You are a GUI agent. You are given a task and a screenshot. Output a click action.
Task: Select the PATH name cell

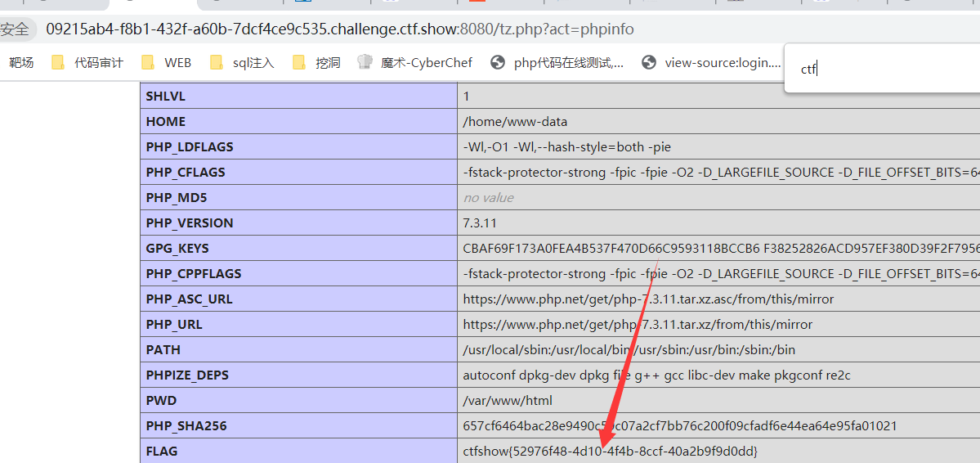[299, 349]
